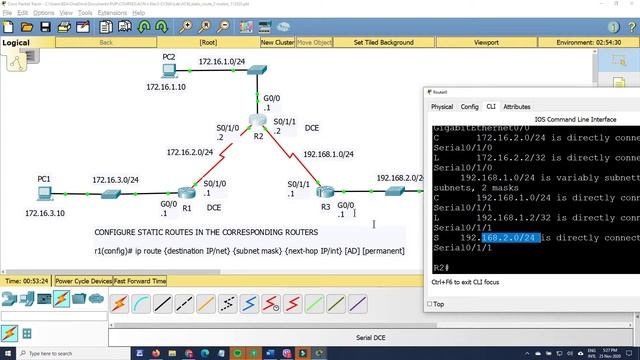Click the Copy toolbar icon
This screenshot has width=640, height=360.
point(106,27)
